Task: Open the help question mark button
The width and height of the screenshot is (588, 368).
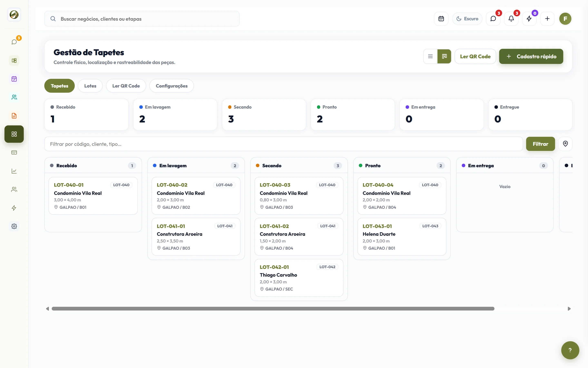Action: 570,350
